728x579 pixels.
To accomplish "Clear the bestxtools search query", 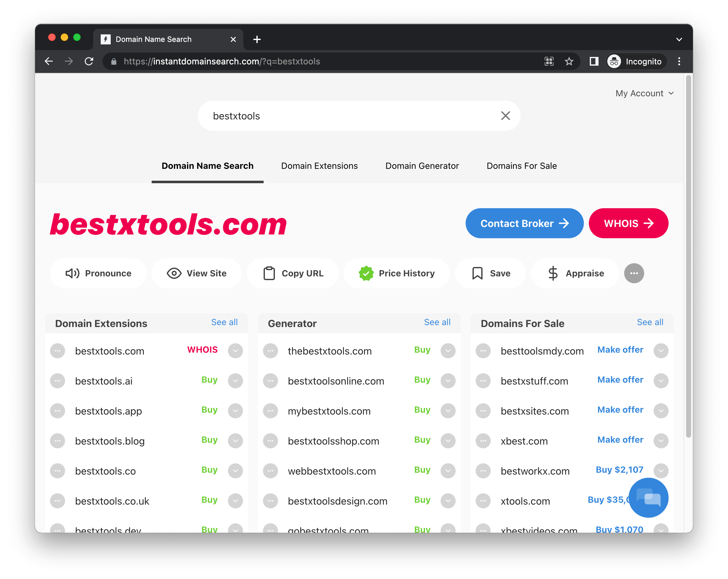I will click(x=505, y=116).
